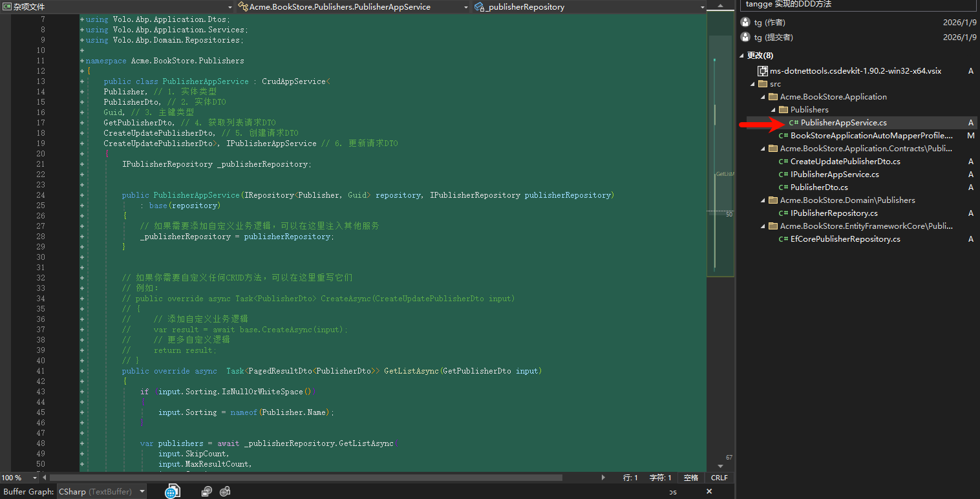
Task: Open the PublisherAppService type navigation dropdown
Action: (353, 6)
